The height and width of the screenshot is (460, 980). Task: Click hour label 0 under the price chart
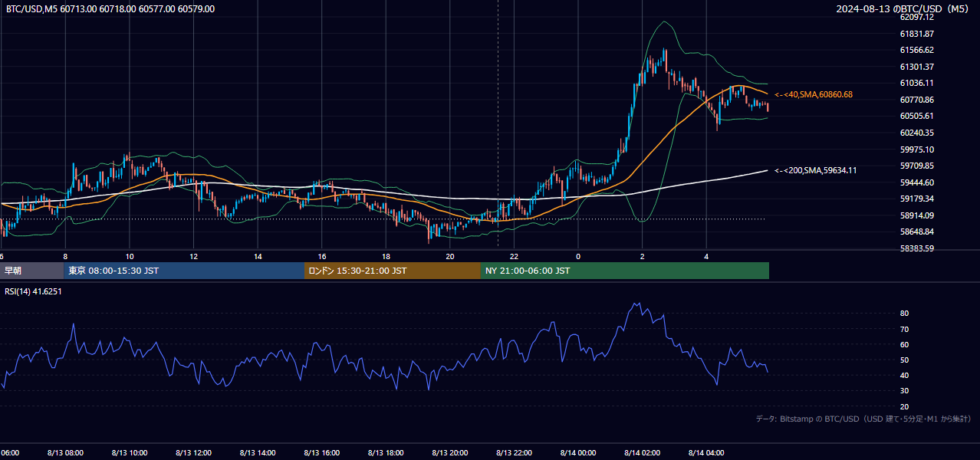(578, 256)
